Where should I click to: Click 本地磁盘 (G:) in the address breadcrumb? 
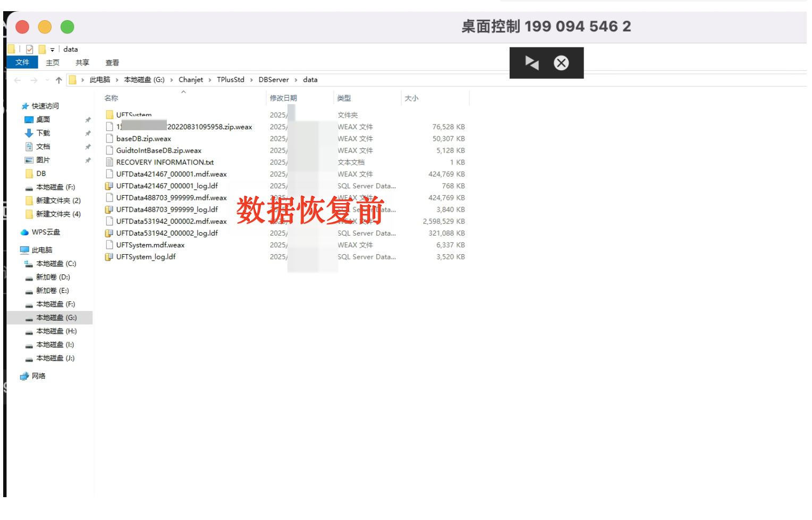[144, 80]
